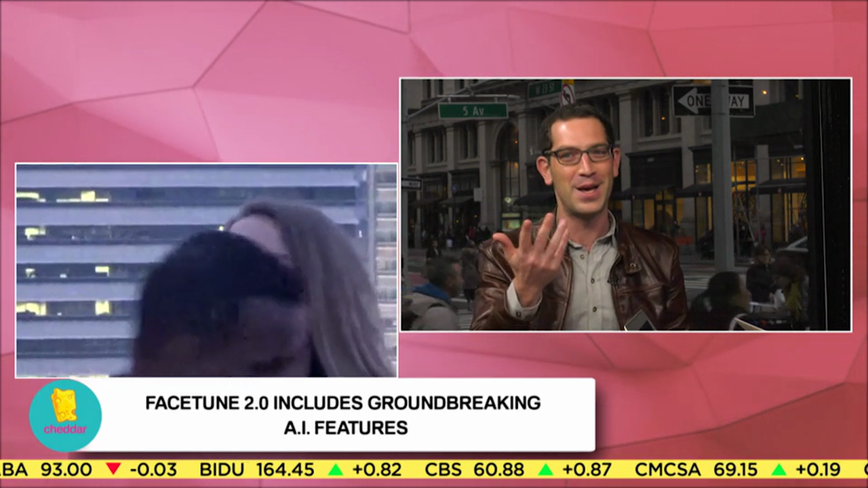
Task: Select the left video feed with office building
Action: pos(206,270)
